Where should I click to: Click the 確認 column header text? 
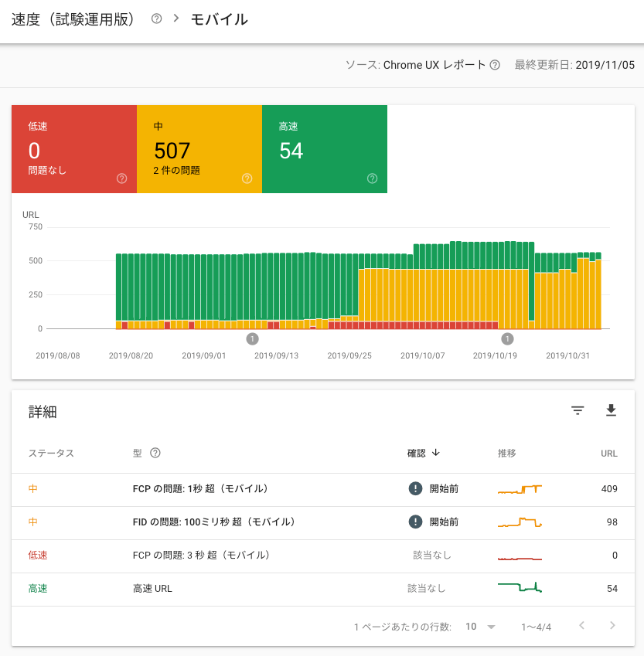416,453
